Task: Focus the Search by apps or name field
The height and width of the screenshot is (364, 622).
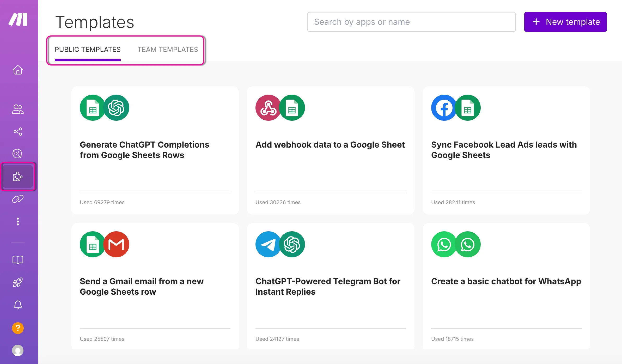Action: (411, 22)
